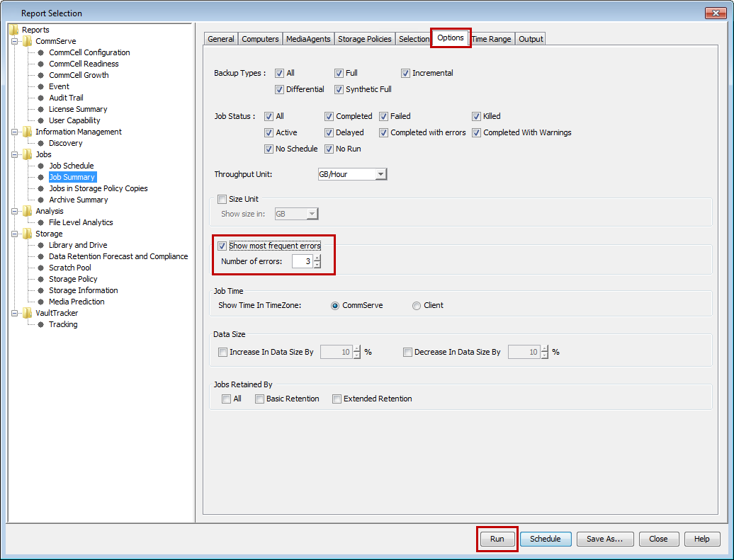
Task: Toggle the Synthetic Full checkbox
Action: tap(339, 89)
